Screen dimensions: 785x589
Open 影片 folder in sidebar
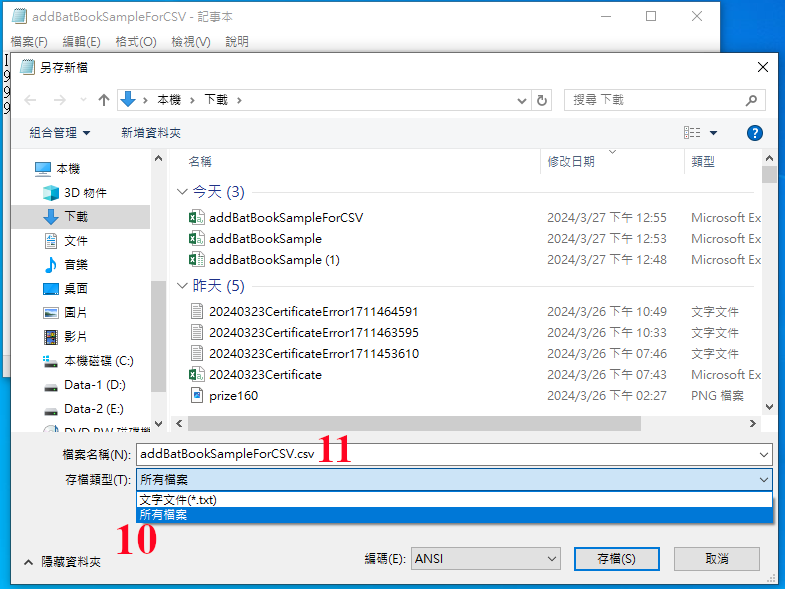66,337
